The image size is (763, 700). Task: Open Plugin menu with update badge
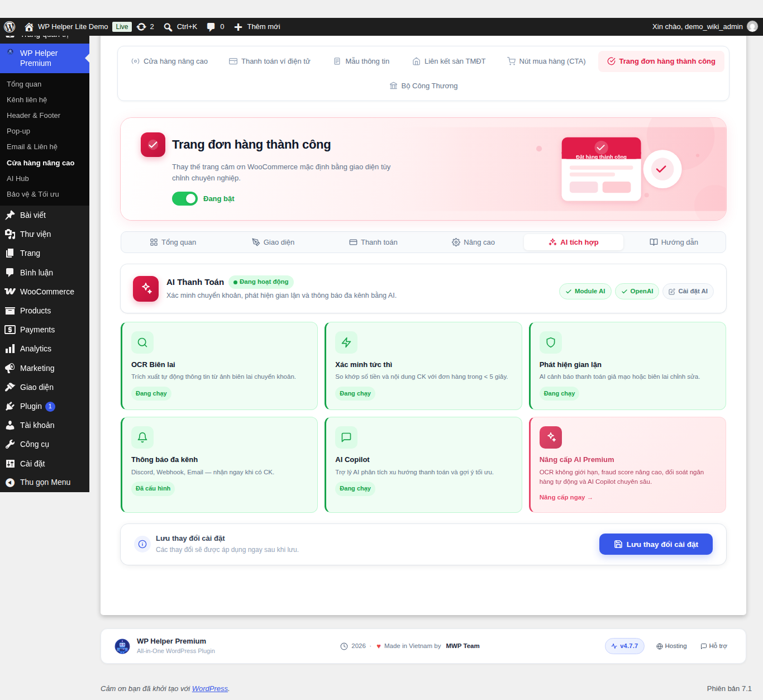[x=45, y=406]
